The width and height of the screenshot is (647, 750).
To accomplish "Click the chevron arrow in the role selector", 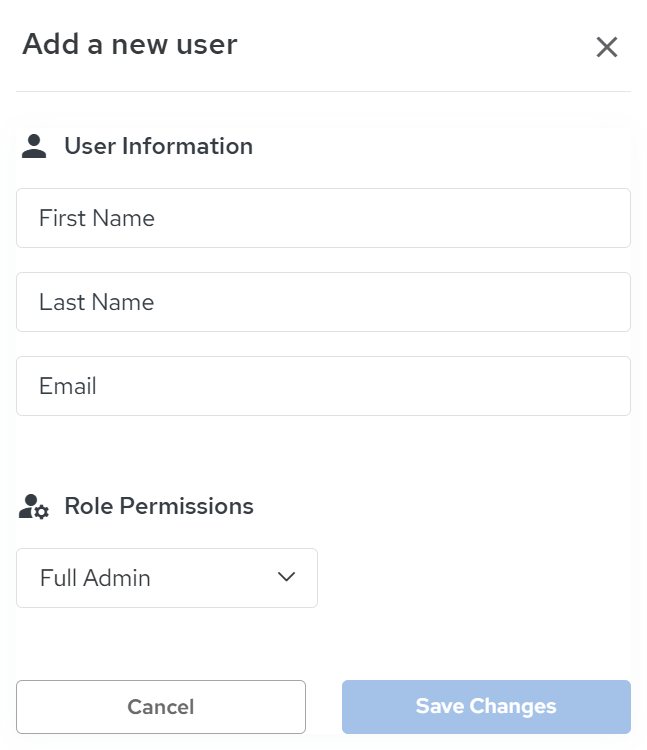I will (286, 577).
